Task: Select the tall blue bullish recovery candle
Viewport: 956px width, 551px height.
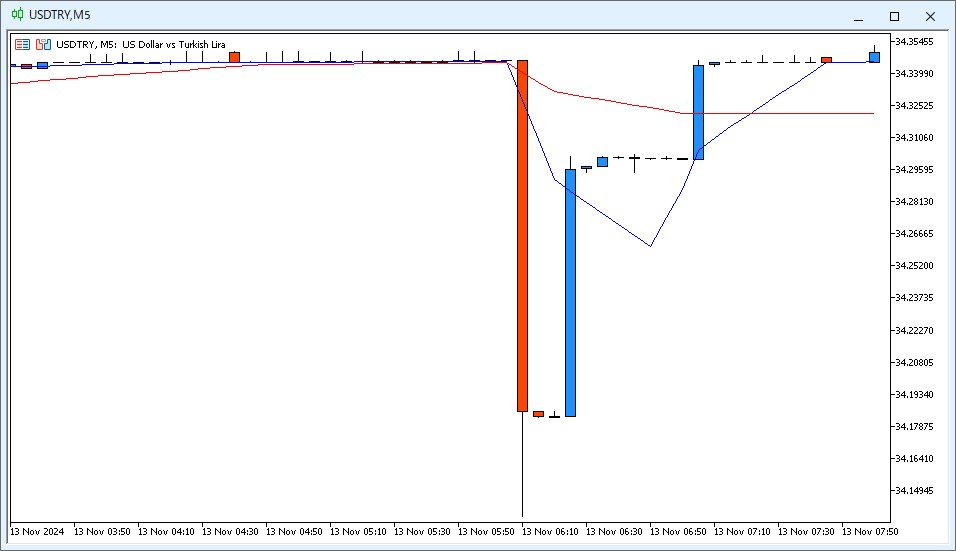Action: (570, 293)
